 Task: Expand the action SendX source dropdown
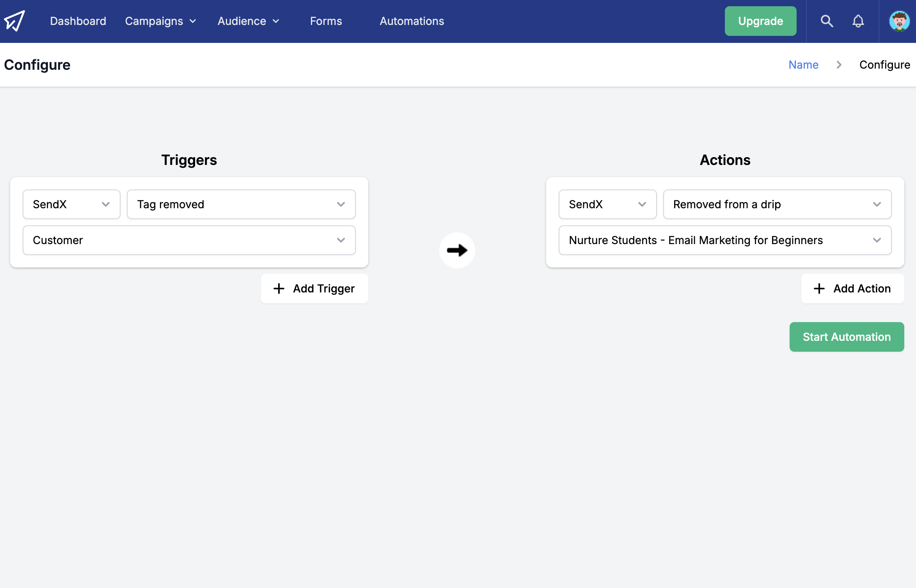[607, 204]
